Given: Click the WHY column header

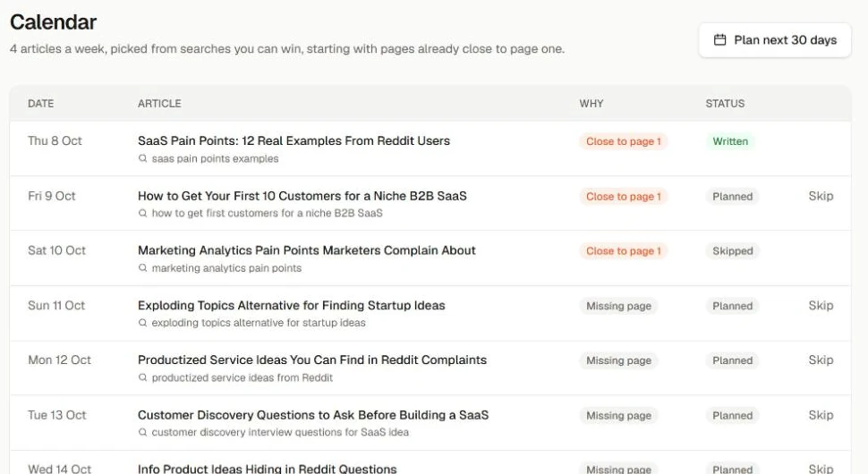Looking at the screenshot, I should tap(591, 104).
